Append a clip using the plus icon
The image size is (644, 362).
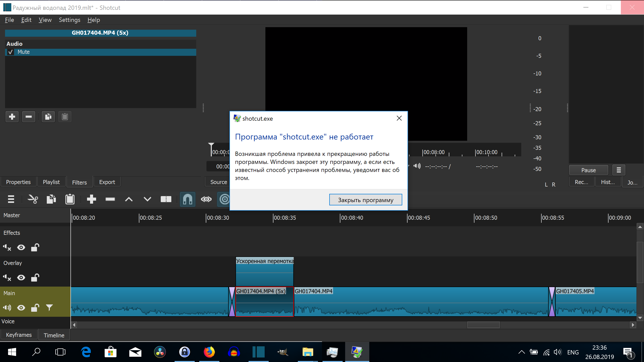pyautogui.click(x=92, y=199)
